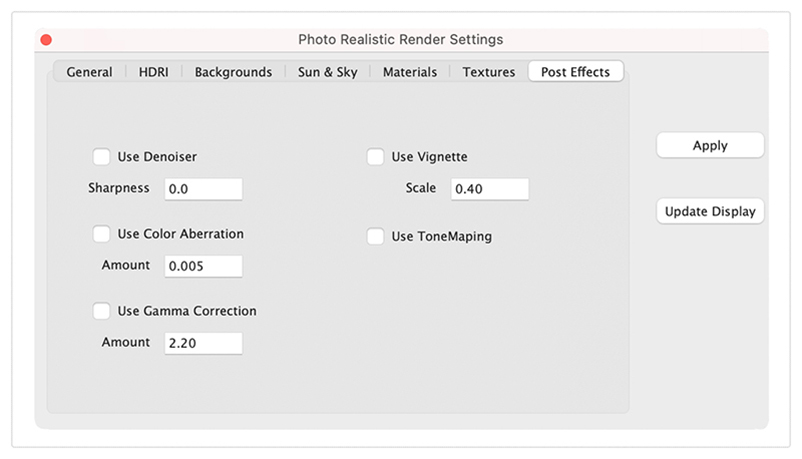Image resolution: width=802 pixels, height=459 pixels.
Task: Click the Photo Realistic Render Settings title bar
Action: click(x=401, y=39)
